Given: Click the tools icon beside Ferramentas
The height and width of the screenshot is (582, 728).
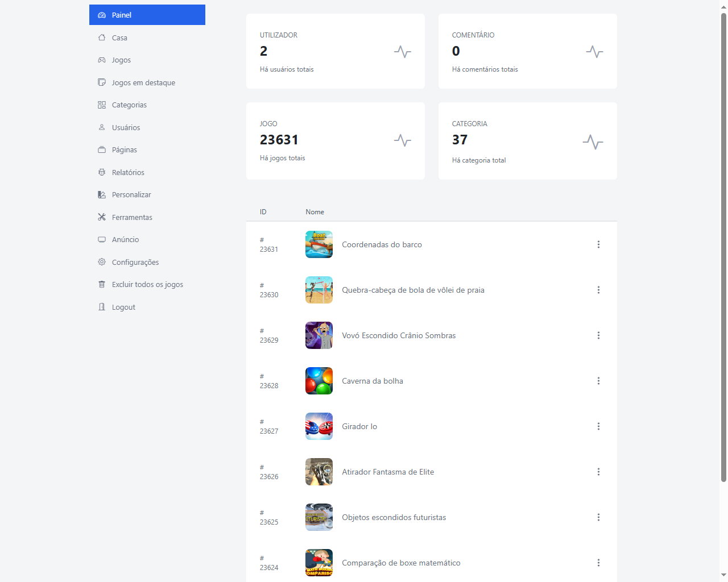Looking at the screenshot, I should (102, 217).
